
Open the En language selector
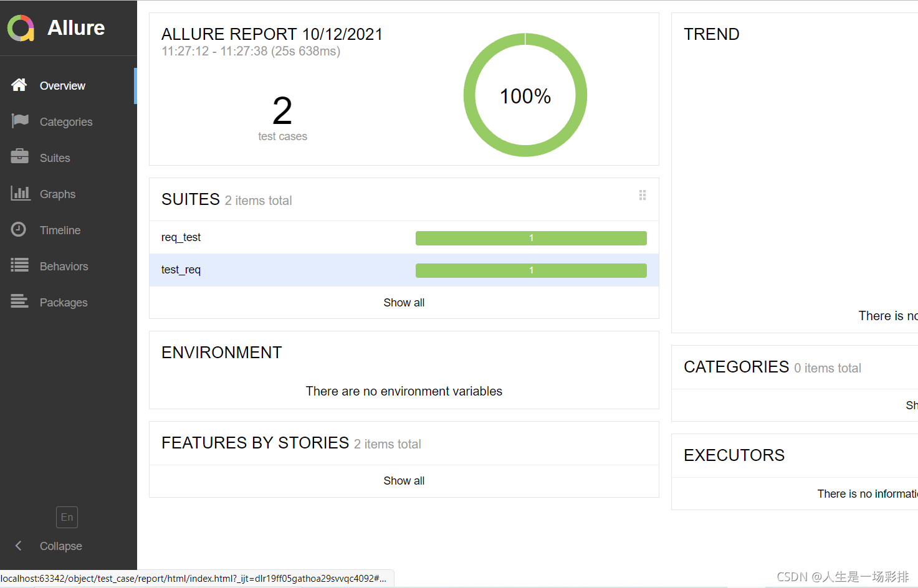tap(67, 517)
